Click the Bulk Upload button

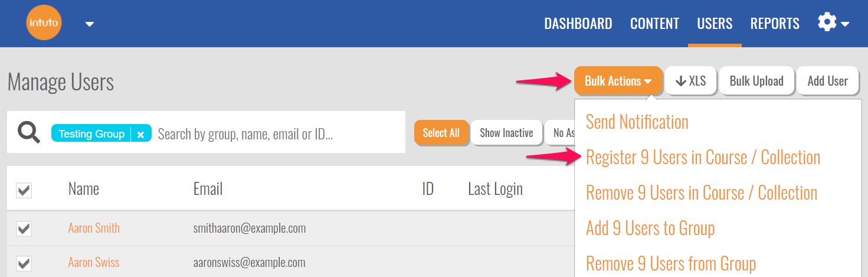coord(756,81)
